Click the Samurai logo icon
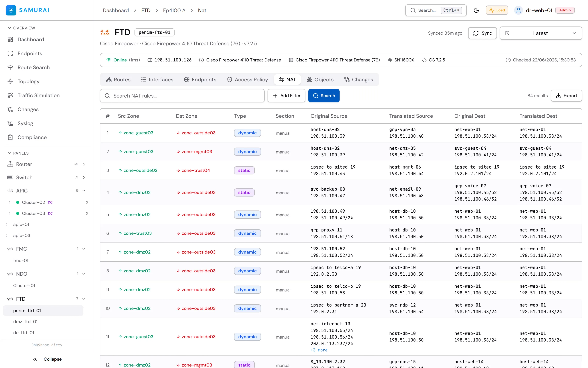 pos(11,10)
